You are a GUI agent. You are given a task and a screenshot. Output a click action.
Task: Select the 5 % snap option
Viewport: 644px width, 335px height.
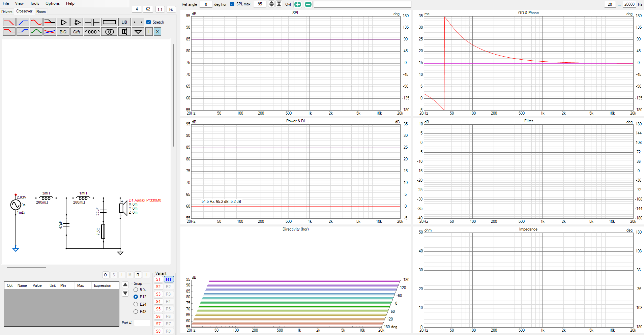tap(136, 290)
